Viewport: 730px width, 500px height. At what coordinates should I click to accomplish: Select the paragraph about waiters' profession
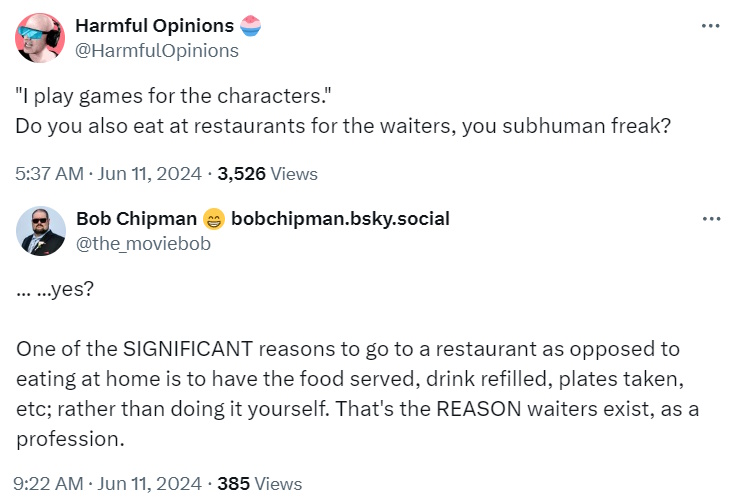click(x=348, y=393)
